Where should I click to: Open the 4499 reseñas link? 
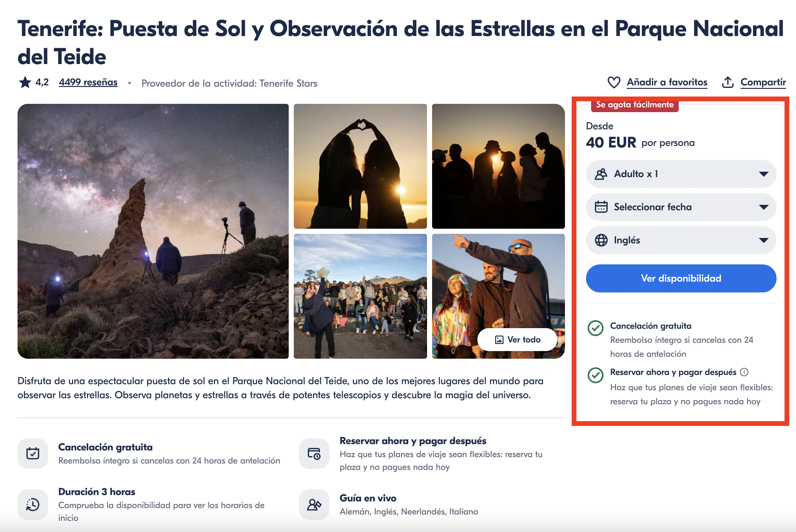click(88, 83)
